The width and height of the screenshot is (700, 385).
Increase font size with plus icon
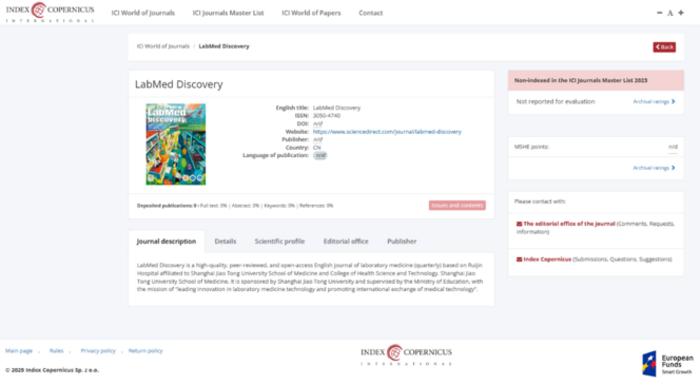pos(681,13)
